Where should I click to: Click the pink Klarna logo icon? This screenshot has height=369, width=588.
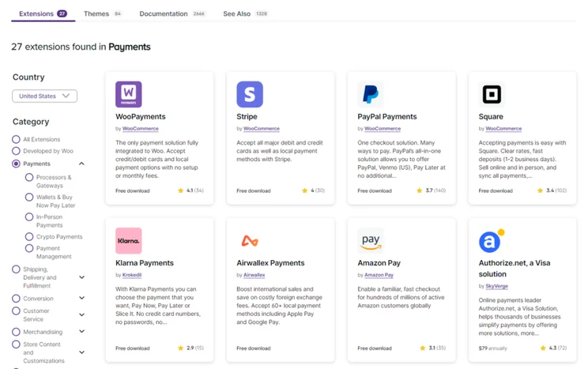[129, 241]
